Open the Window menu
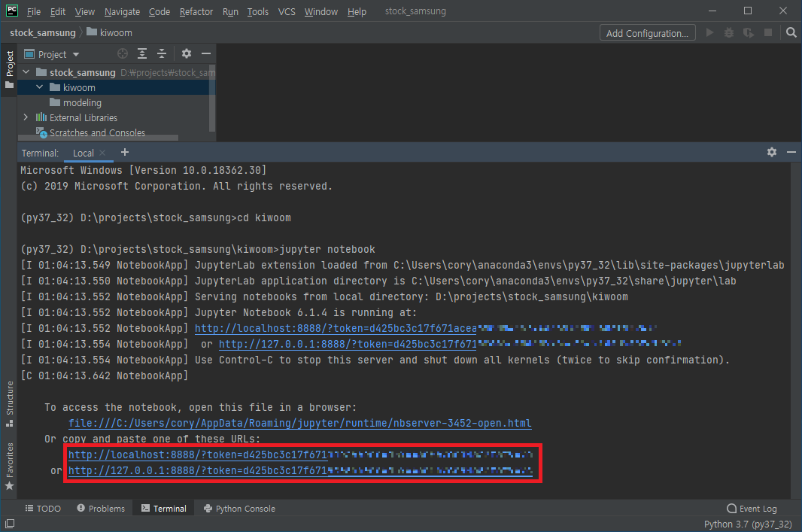Screen dimensions: 802x532 coord(320,11)
